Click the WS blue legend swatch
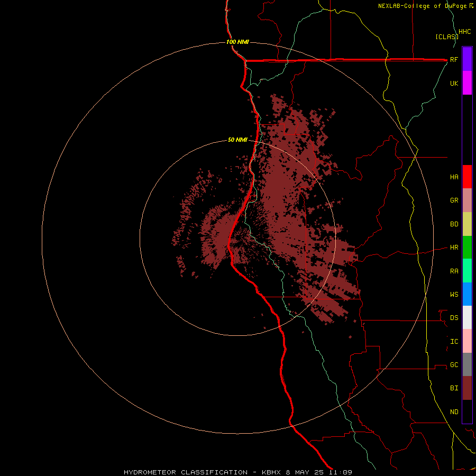 click(x=467, y=294)
